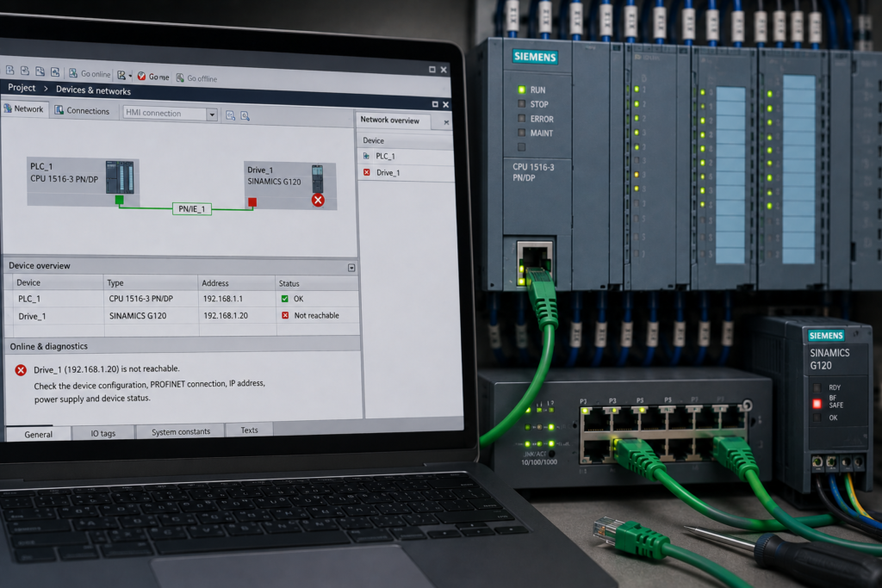Viewport: 882px width, 588px height.
Task: Select the PLC_1 CPU rack image in the network view
Action: point(120,177)
